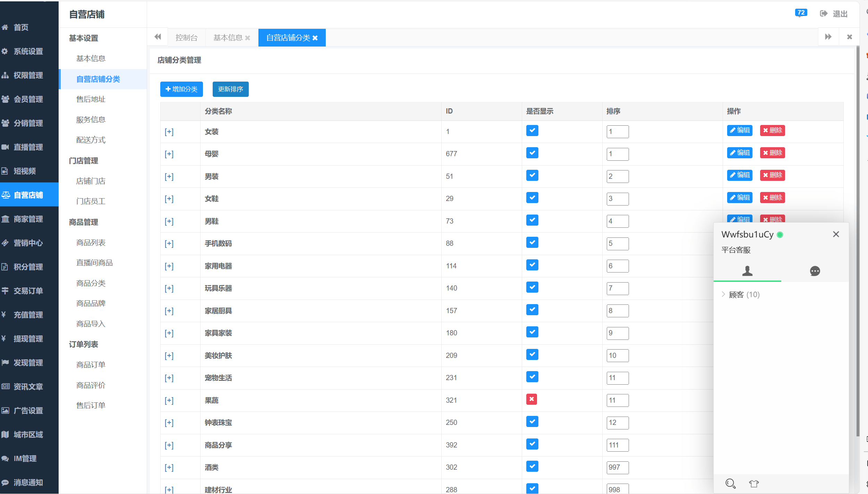
Task: Switch to the 控制台 tab
Action: 186,37
